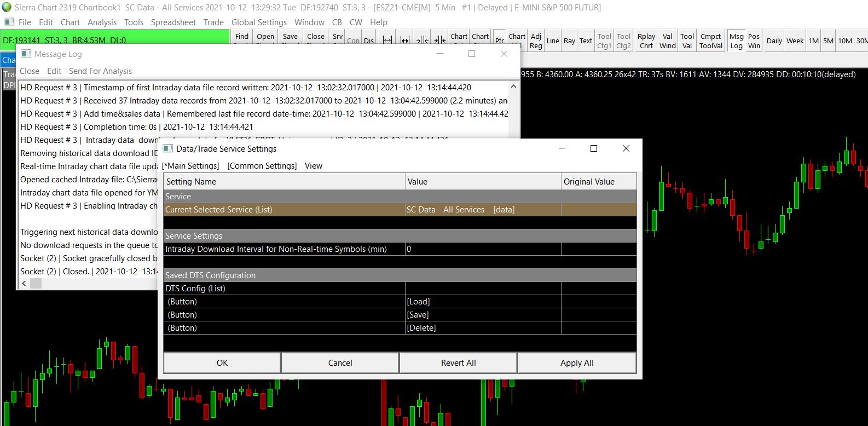
Task: Switch chart to 10M timeframe
Action: (846, 41)
